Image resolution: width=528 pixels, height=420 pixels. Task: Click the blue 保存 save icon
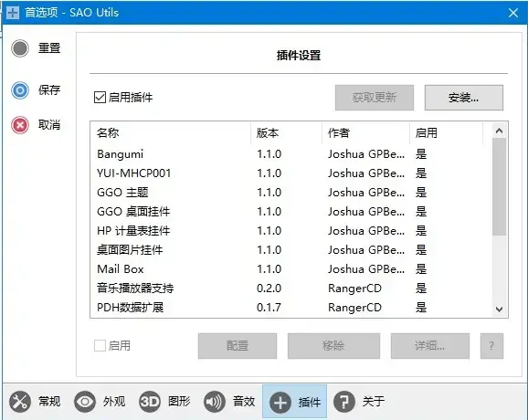pos(20,90)
